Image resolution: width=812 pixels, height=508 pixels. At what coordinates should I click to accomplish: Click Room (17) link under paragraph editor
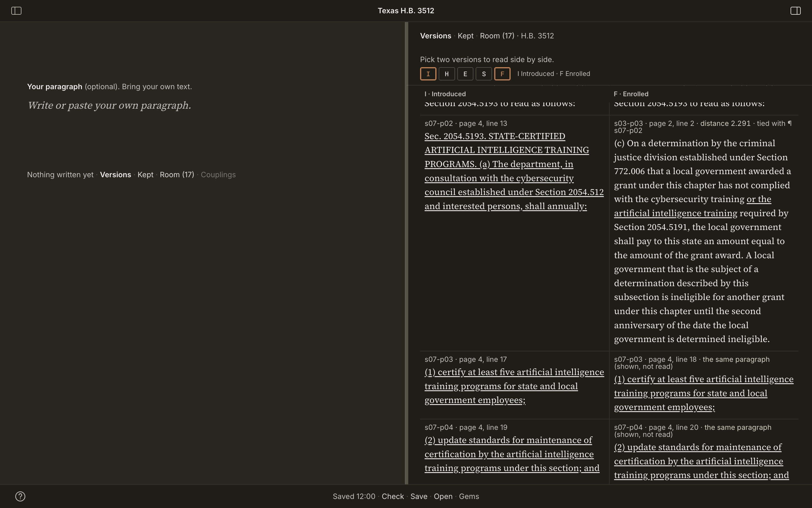[x=177, y=175]
